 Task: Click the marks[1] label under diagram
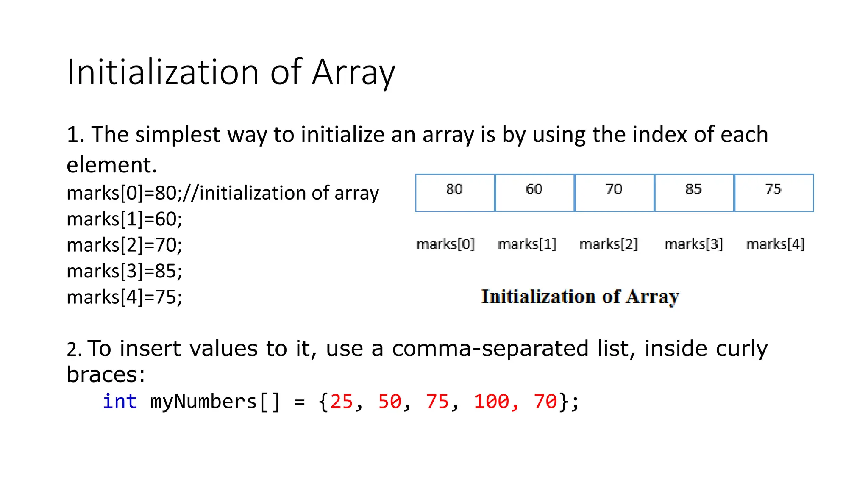[x=527, y=244]
